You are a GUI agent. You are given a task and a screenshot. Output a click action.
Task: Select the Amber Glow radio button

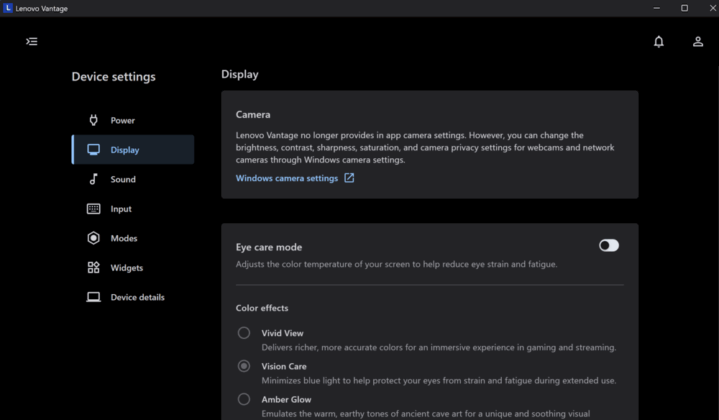(244, 399)
